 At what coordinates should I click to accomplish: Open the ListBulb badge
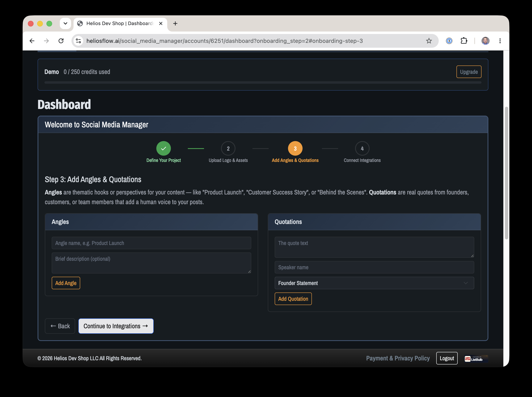(x=476, y=359)
